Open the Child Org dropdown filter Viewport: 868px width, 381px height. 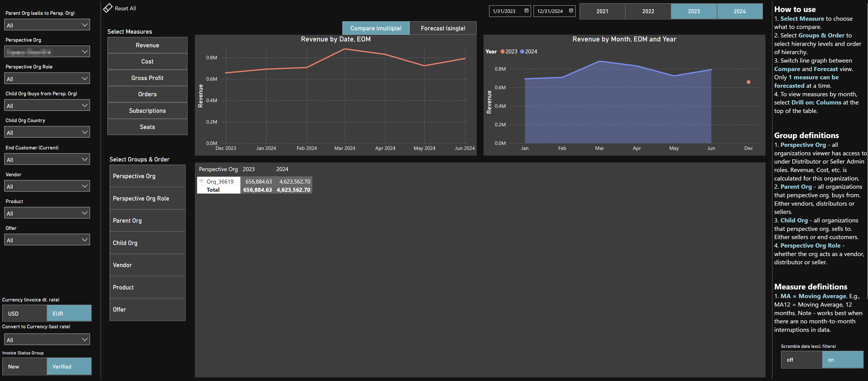(47, 105)
